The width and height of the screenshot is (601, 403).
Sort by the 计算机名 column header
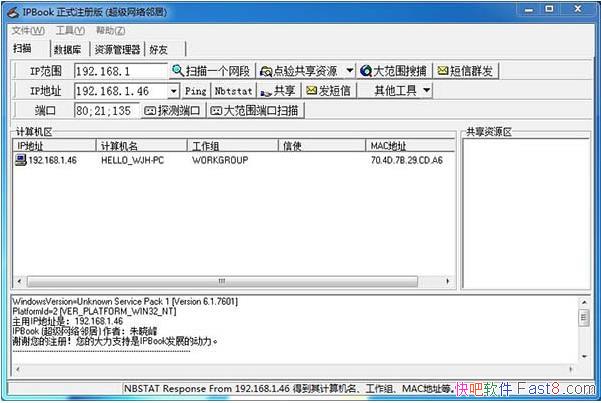point(141,146)
